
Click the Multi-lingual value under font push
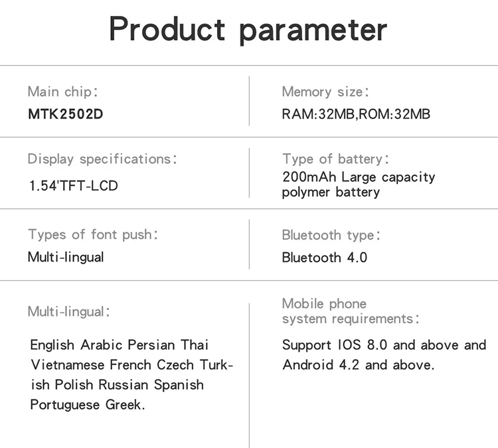[x=66, y=257]
